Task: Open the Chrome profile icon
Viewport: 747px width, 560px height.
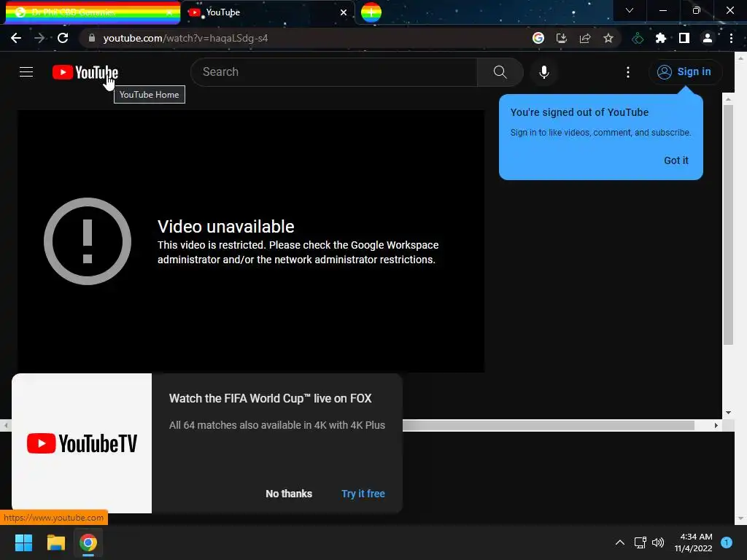Action: 708,38
